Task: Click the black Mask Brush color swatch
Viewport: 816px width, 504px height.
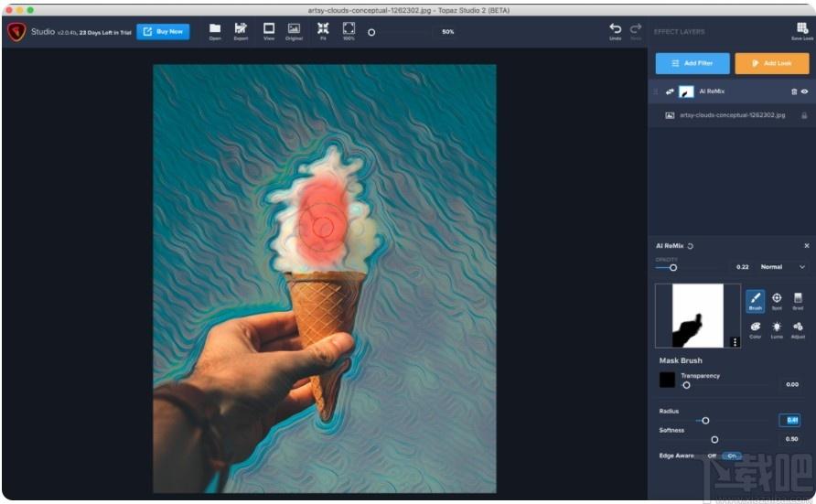Action: click(667, 380)
